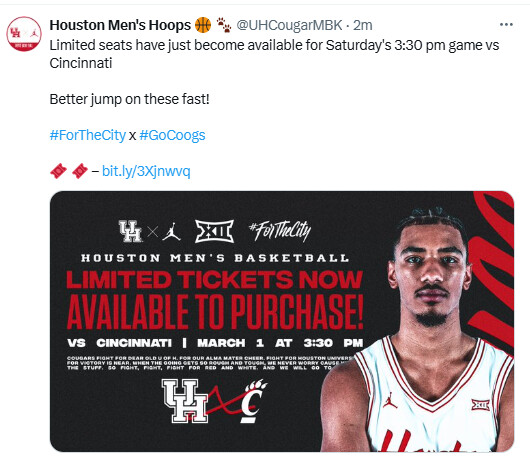Open the Houston Men's Hoops display name
Viewport: 530px width, 461px height.
[120, 25]
